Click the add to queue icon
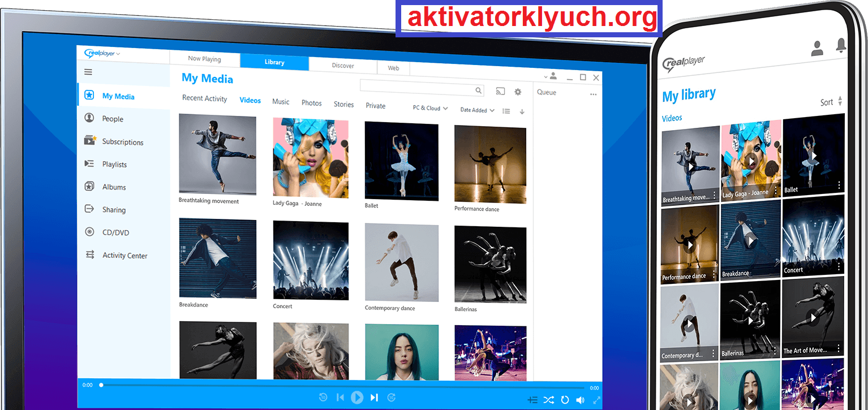868x410 pixels. coord(532,400)
